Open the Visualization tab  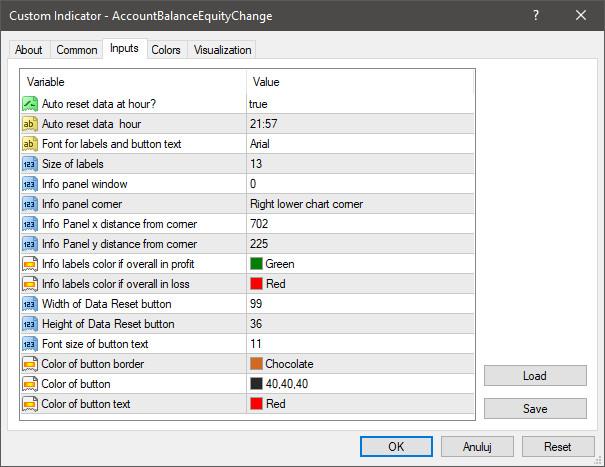click(222, 50)
